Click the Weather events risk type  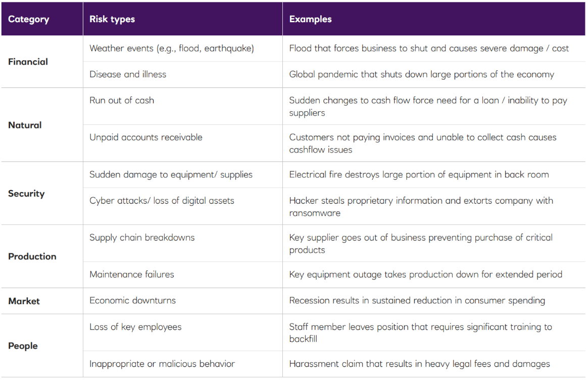pyautogui.click(x=172, y=49)
